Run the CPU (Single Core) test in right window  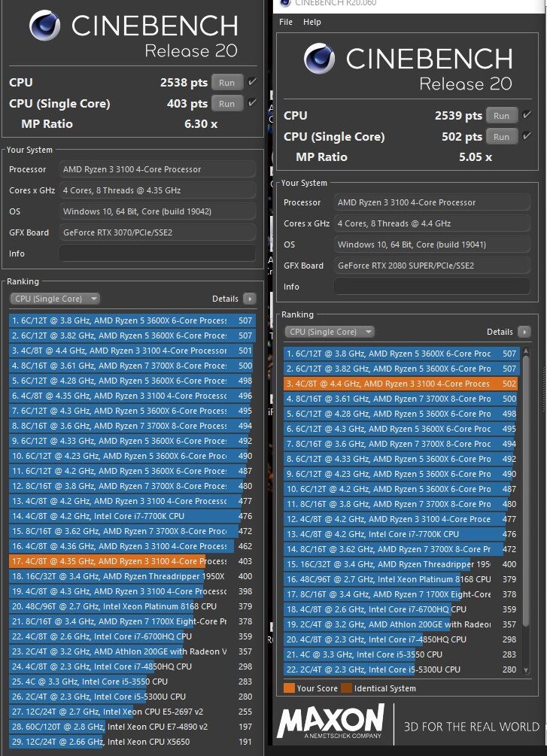[x=501, y=137]
